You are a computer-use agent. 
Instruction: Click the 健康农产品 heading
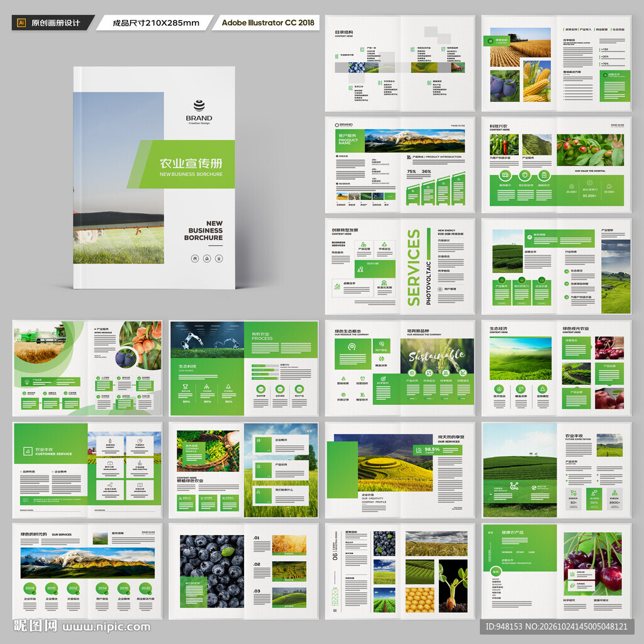click(x=513, y=532)
